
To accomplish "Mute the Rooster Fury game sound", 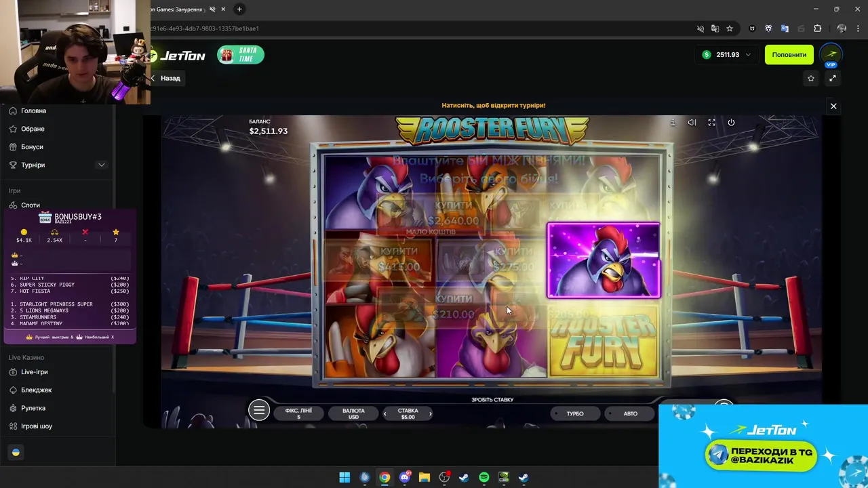I will click(692, 123).
